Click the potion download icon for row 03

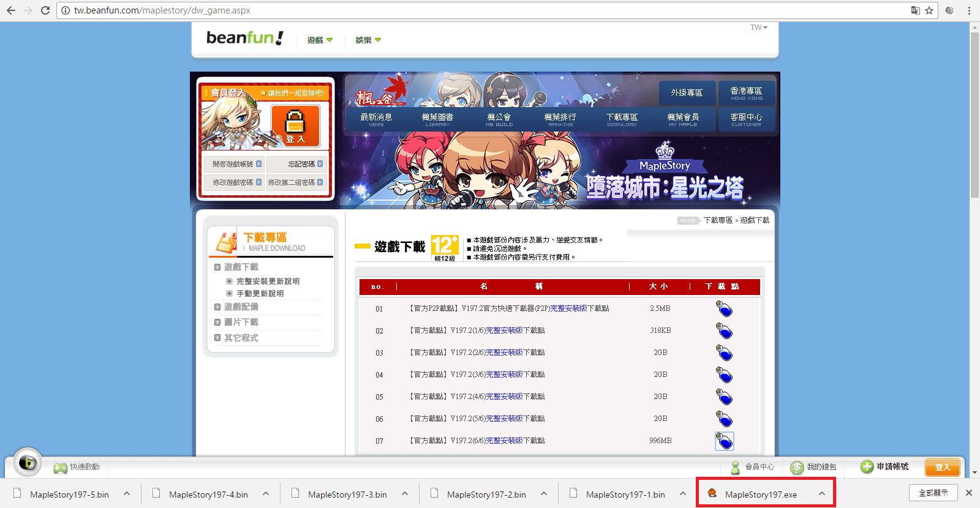pos(724,353)
